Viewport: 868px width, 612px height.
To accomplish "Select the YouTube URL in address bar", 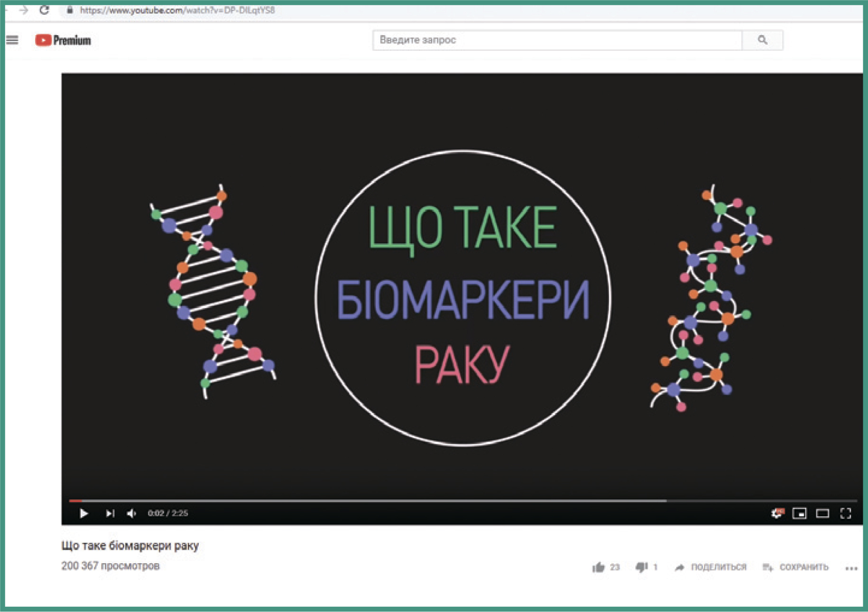I will coord(177,10).
